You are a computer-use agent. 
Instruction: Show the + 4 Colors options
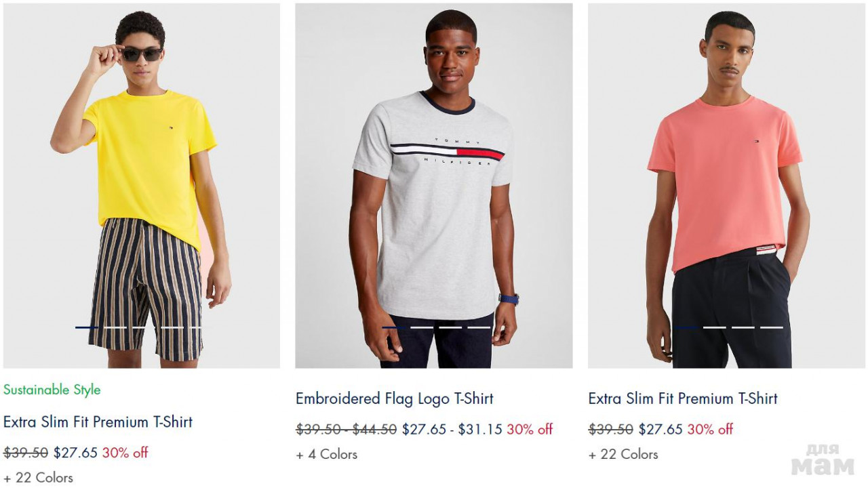point(326,454)
